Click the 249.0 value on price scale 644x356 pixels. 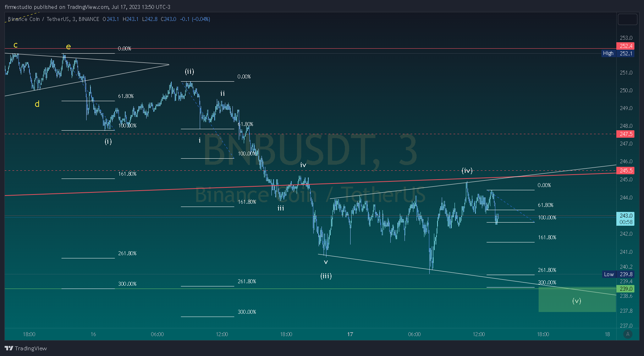[x=626, y=108]
